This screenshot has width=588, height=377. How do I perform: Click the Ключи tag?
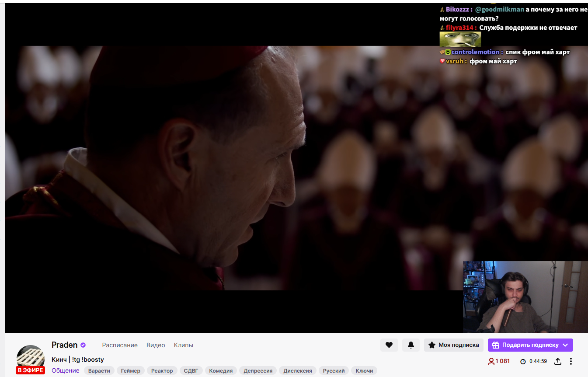[x=364, y=371]
